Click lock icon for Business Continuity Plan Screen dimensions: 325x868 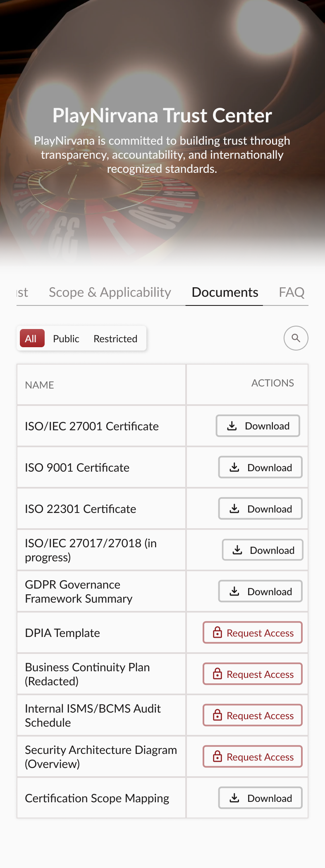[217, 674]
